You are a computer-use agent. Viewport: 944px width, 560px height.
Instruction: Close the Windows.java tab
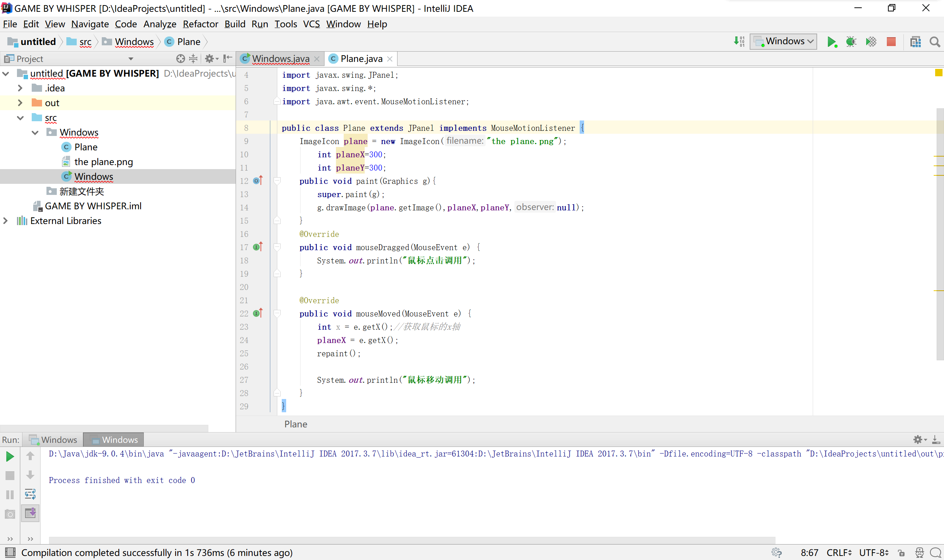tap(317, 59)
